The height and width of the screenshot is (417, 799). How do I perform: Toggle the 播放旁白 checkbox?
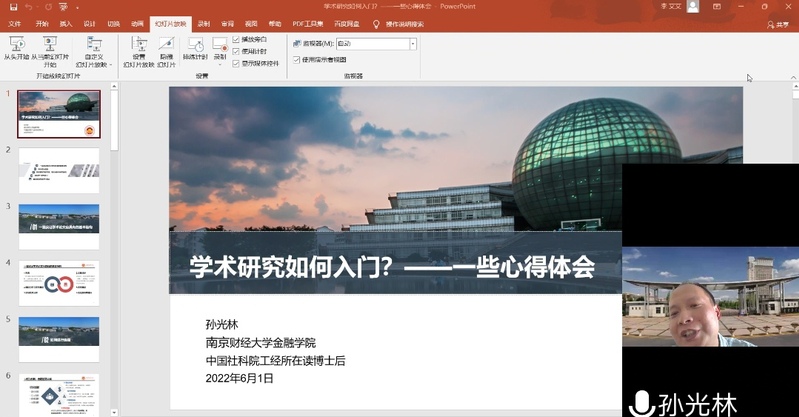coord(236,39)
